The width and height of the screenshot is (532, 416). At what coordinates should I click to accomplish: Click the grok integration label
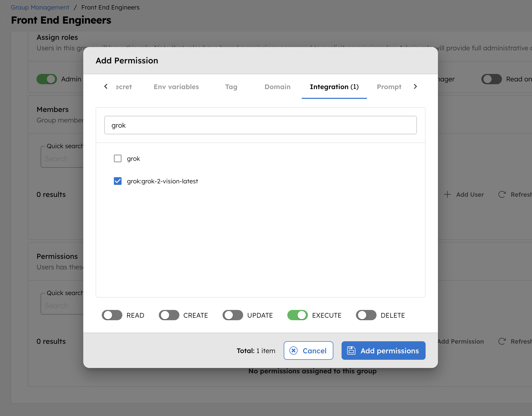(x=133, y=158)
